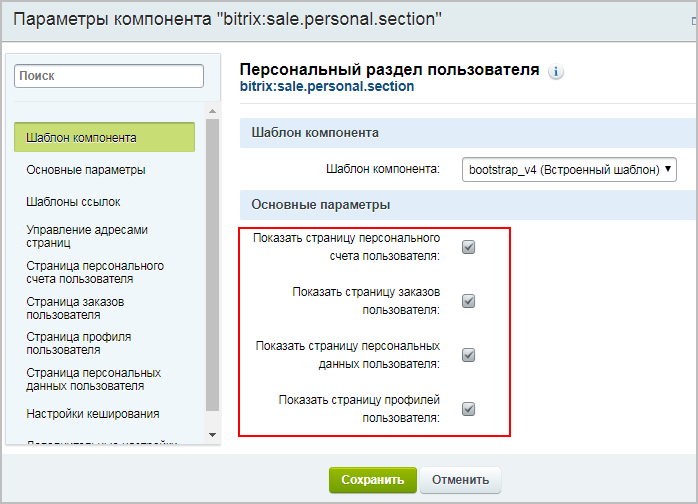
Task: Click the sidebar scrollbar down arrow
Action: pos(212,434)
